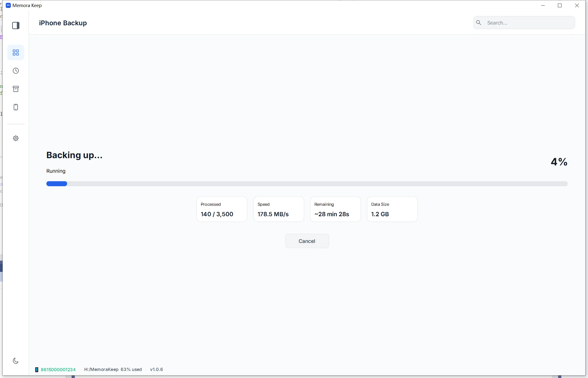Image resolution: width=588 pixels, height=378 pixels.
Task: Open the settings gear icon
Action: 16,138
